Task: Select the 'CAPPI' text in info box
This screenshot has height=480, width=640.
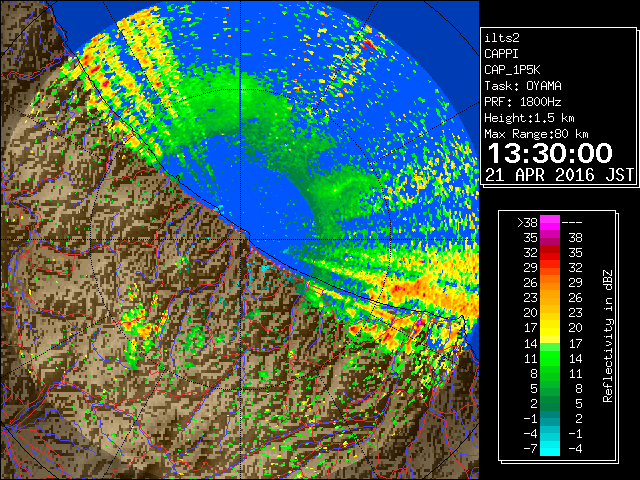Action: [501, 54]
